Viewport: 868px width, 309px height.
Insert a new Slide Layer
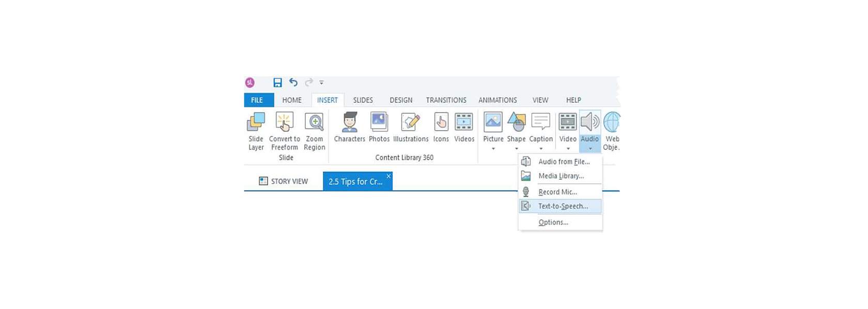[256, 131]
